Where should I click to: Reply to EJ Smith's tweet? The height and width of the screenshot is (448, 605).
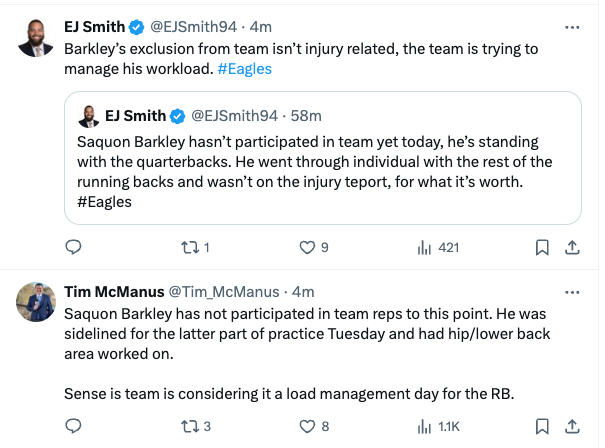pyautogui.click(x=73, y=247)
